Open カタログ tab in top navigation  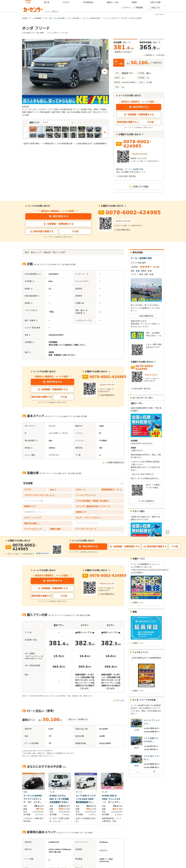(x=66, y=2)
